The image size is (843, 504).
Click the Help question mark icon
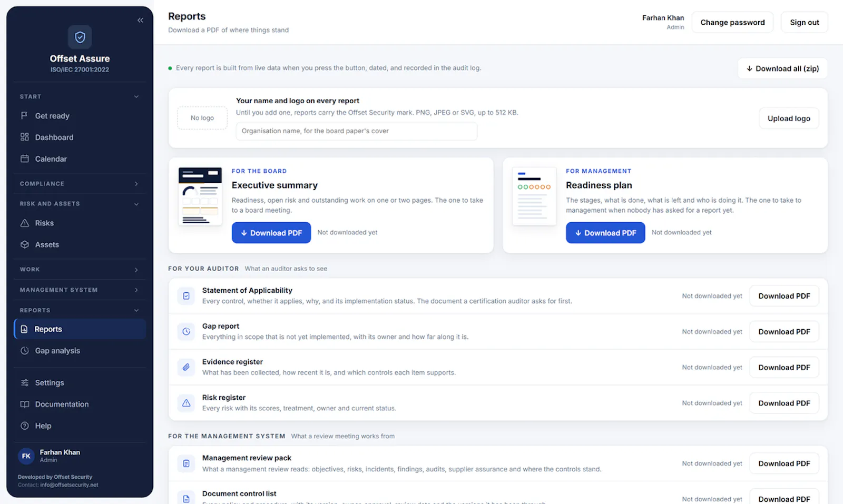[24, 426]
